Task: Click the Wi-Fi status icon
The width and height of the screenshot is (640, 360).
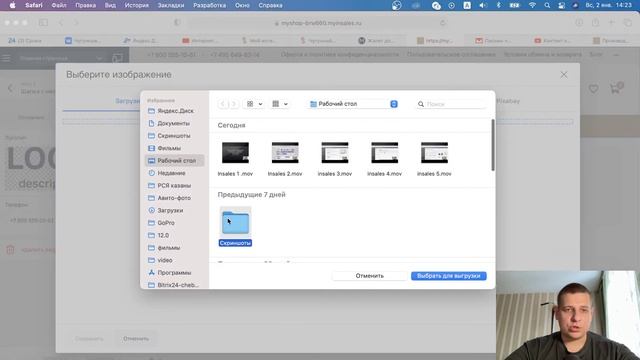Action: pyautogui.click(x=532, y=5)
